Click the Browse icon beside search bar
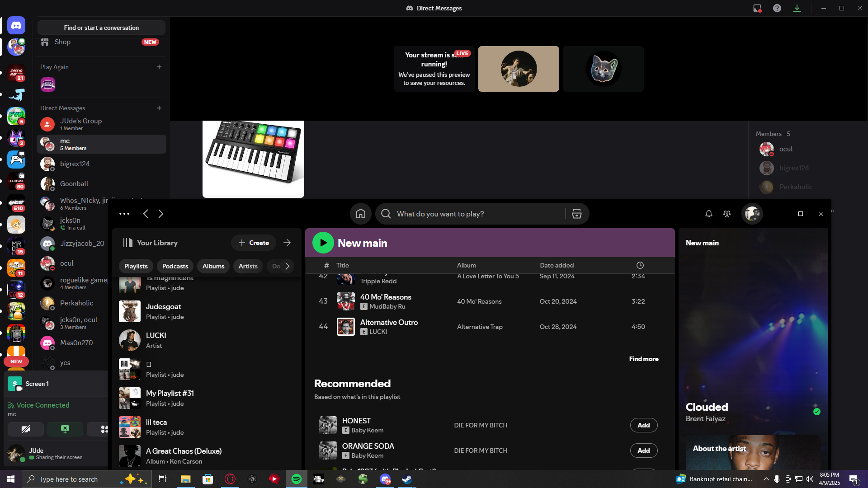868x488 pixels. pos(576,214)
